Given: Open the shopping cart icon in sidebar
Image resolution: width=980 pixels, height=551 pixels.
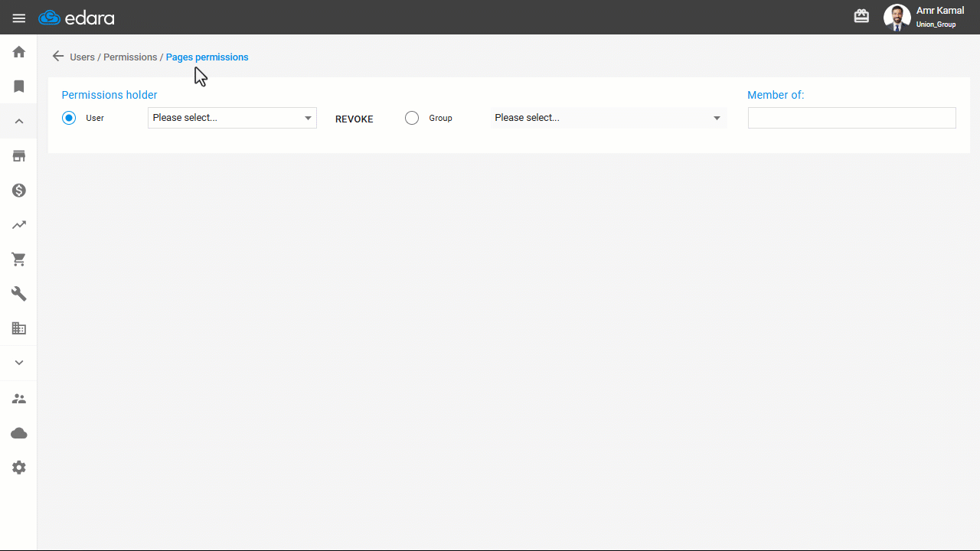Looking at the screenshot, I should (x=19, y=259).
